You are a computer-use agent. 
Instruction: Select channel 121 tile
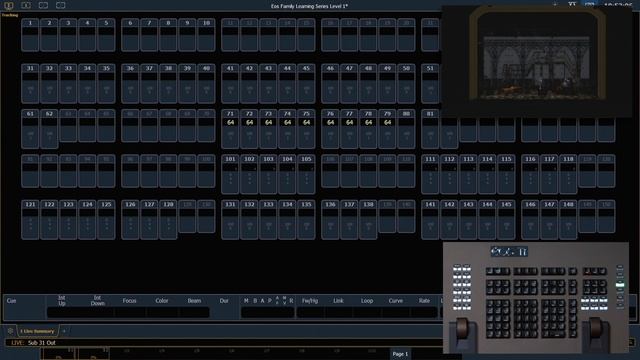30,219
